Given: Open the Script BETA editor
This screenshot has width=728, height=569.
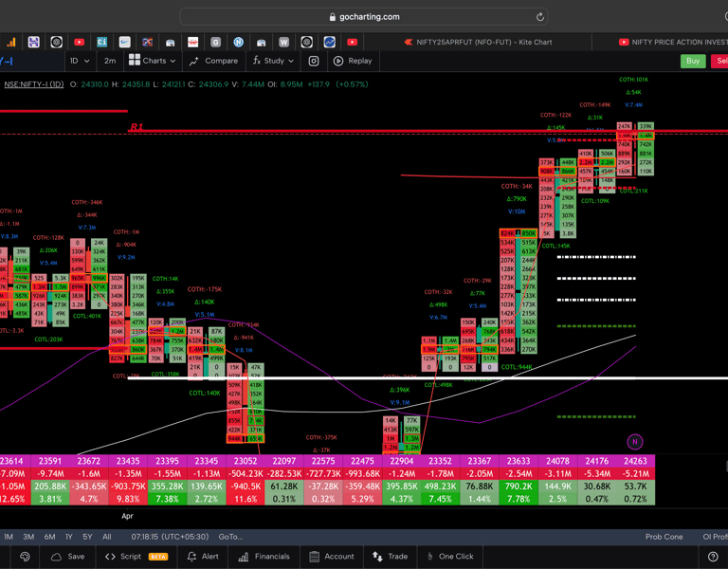Looking at the screenshot, I should point(136,557).
